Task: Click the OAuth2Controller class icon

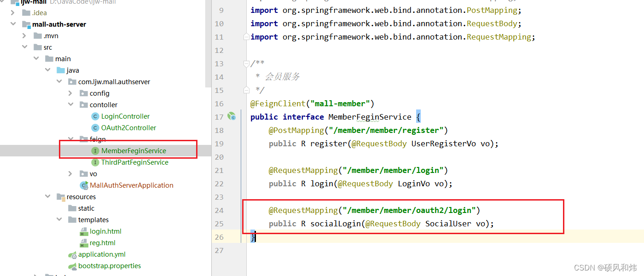Action: (95, 128)
